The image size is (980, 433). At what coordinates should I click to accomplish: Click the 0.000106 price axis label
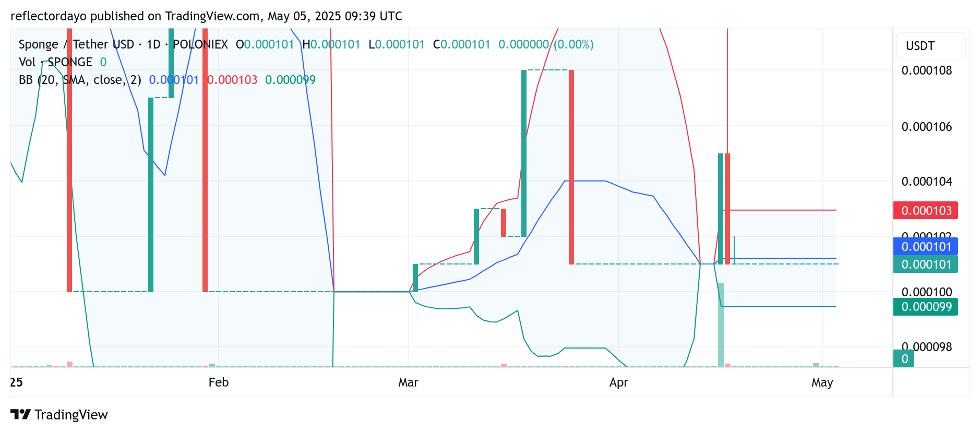click(x=927, y=127)
